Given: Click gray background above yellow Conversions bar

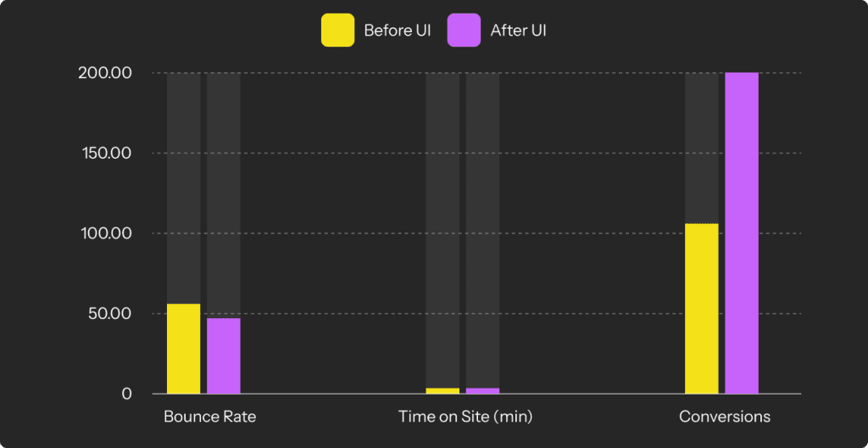Looking at the screenshot, I should point(701,148).
